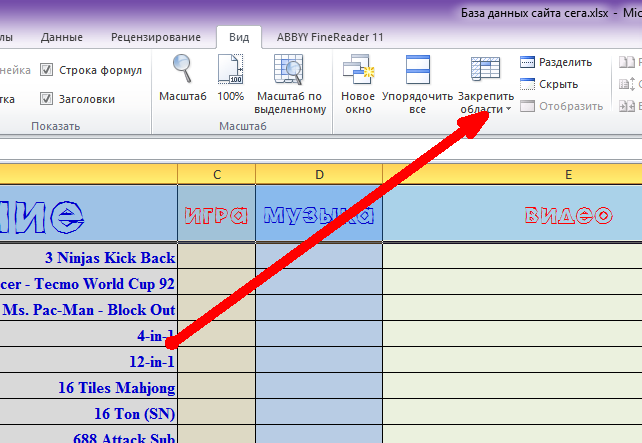Click the Масштаб group label
The image size is (642, 443).
[243, 126]
